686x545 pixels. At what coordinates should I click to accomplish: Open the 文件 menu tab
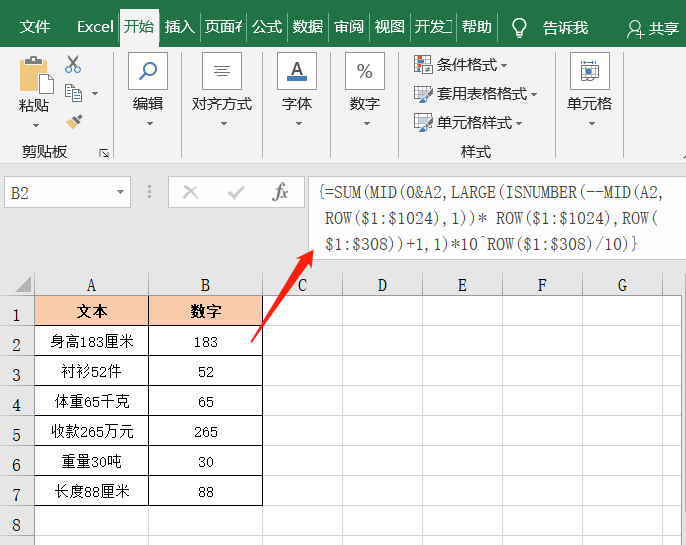coord(35,27)
